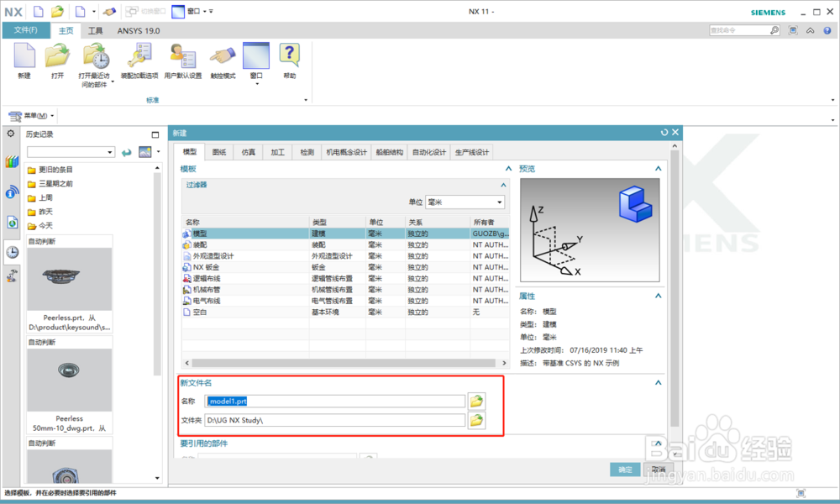Click the template list horizontal scrollbar
Image resolution: width=840 pixels, height=504 pixels.
click(344, 363)
